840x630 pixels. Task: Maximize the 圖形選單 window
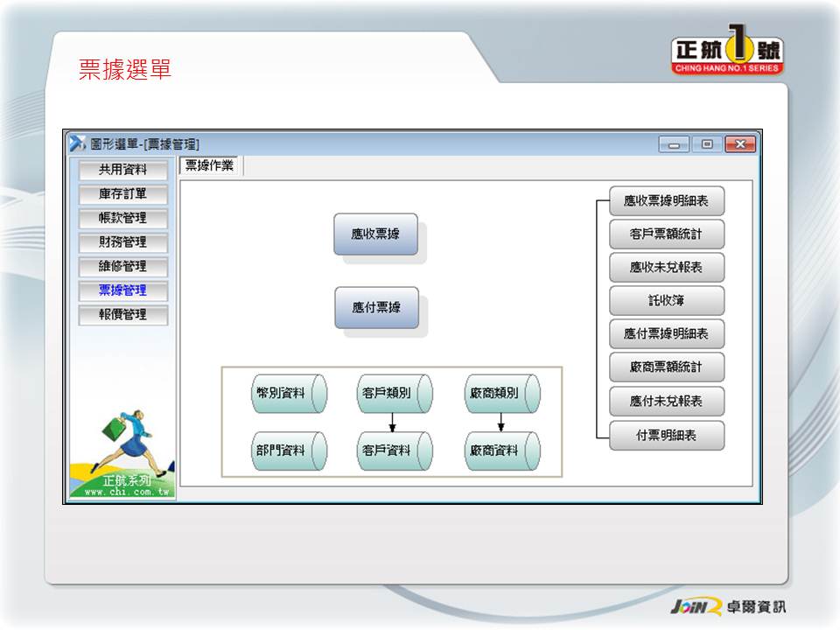pyautogui.click(x=707, y=144)
